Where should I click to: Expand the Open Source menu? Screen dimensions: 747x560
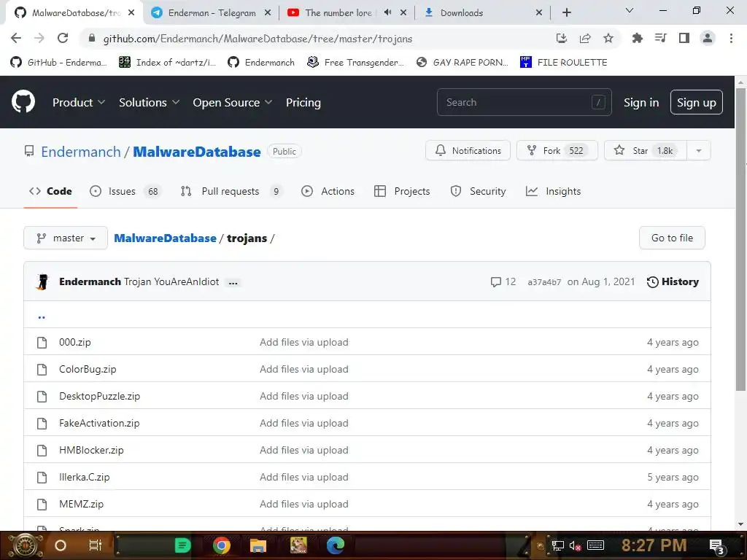point(233,102)
